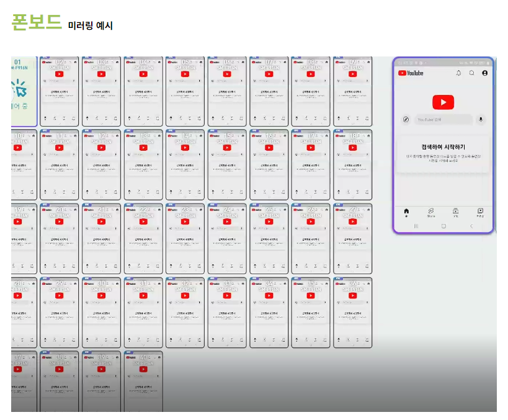Pick device thumbnail 37
The width and height of the screenshot is (508, 420).
pos(24,382)
